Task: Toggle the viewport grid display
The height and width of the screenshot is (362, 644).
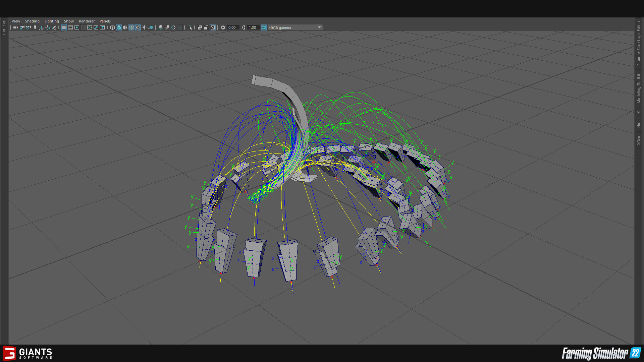Action: pyautogui.click(x=64, y=27)
